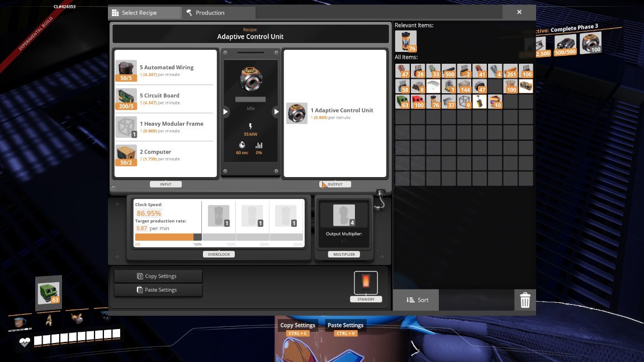Click the Copy Settings button
This screenshot has width=644, height=362.
158,276
